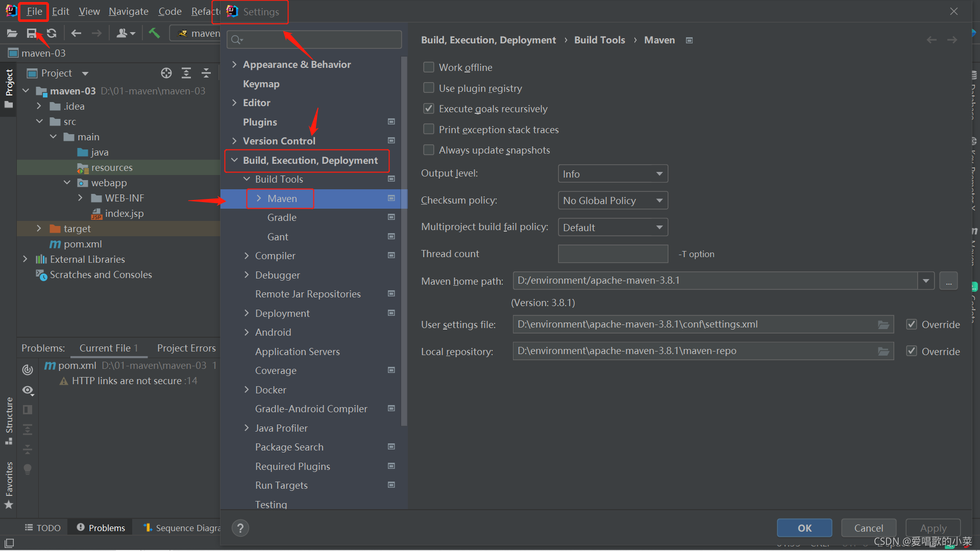Click the eye icon in Problems panel
The width and height of the screenshot is (980, 551).
pyautogui.click(x=28, y=390)
